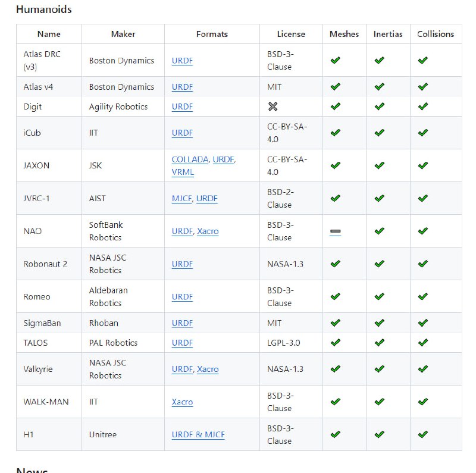
Task: Click iCub inertias checkmark icon
Action: click(x=379, y=133)
